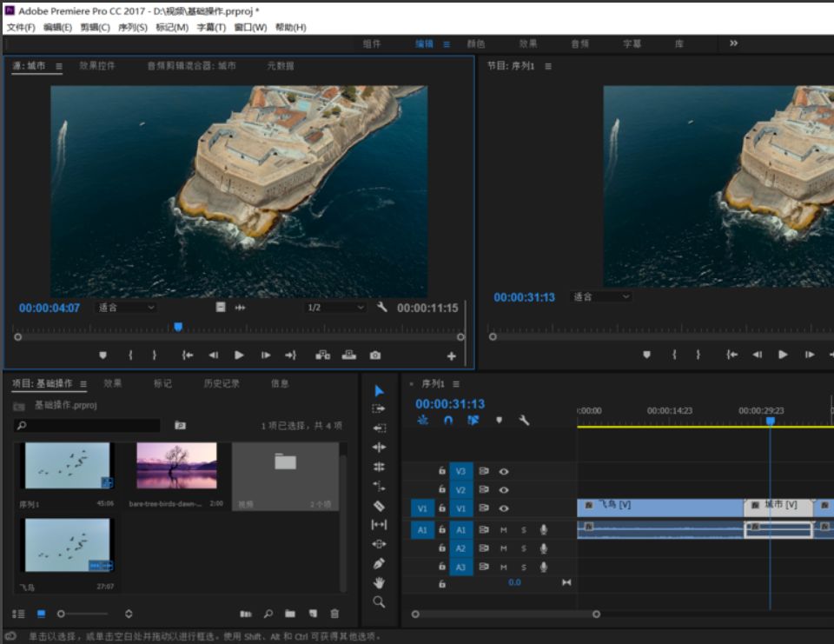
Task: Switch to the 历史记录 tab
Action: (222, 383)
